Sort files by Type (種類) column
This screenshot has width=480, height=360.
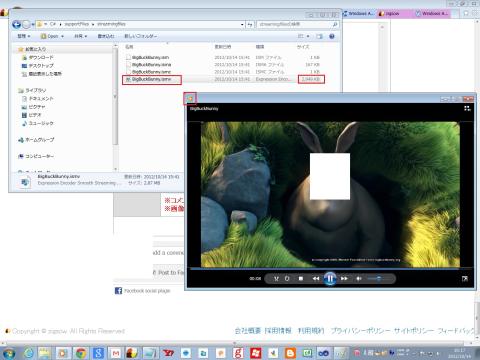[x=260, y=47]
